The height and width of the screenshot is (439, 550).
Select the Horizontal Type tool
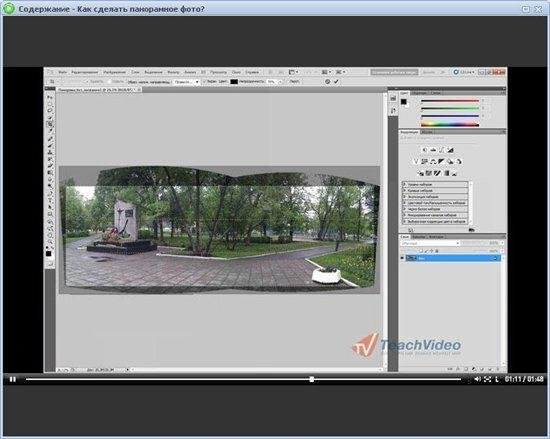click(50, 201)
